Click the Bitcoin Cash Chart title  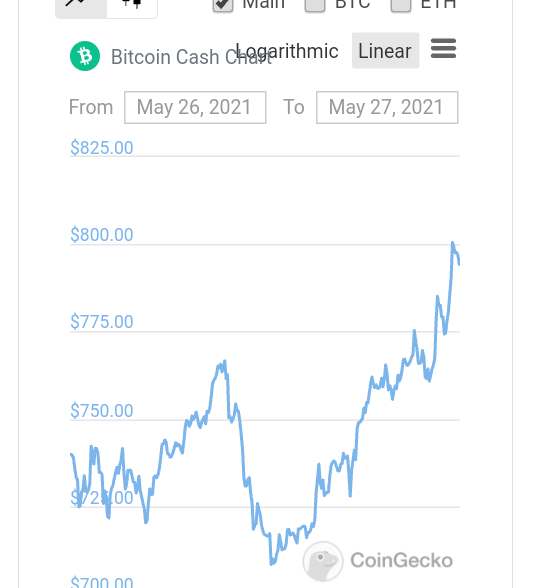coord(191,57)
